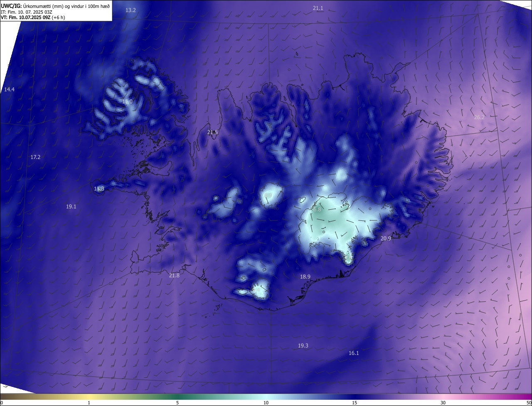Click the color scale tick labeled 30
532x406 pixels.
coord(443,403)
